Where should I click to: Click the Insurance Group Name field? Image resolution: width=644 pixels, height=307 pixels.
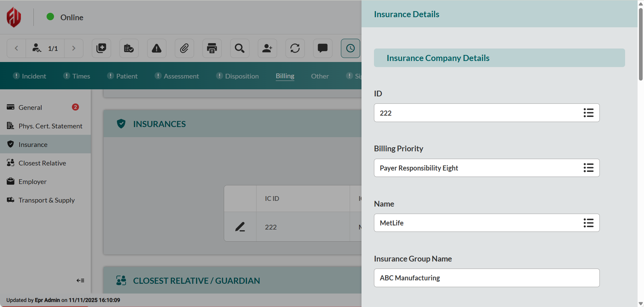tap(486, 278)
